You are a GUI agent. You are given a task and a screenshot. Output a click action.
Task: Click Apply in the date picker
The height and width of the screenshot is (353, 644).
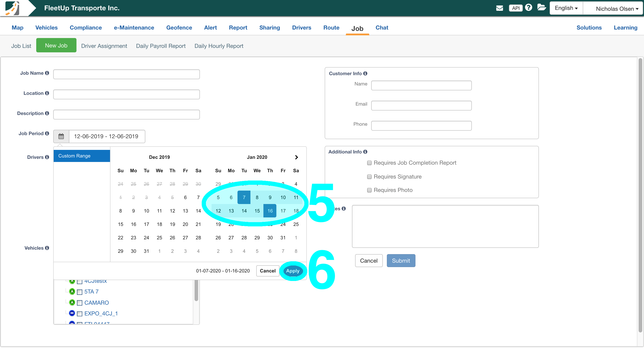292,271
